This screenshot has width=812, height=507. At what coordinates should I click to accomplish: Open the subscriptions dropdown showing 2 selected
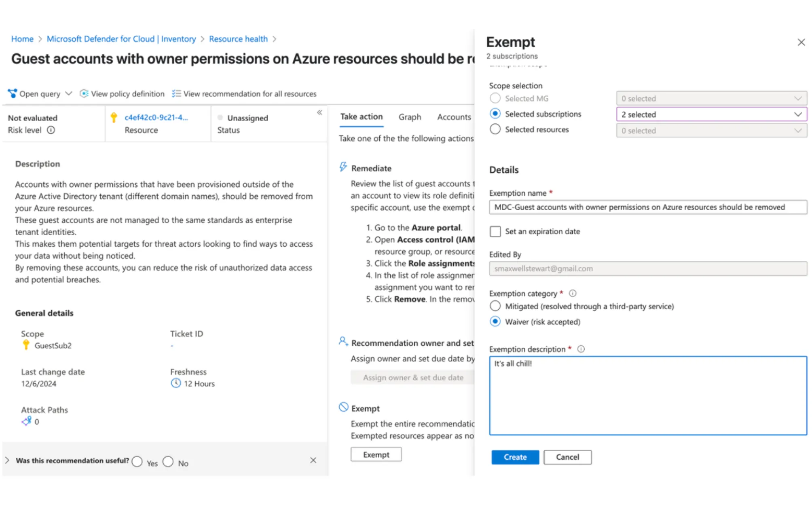711,114
